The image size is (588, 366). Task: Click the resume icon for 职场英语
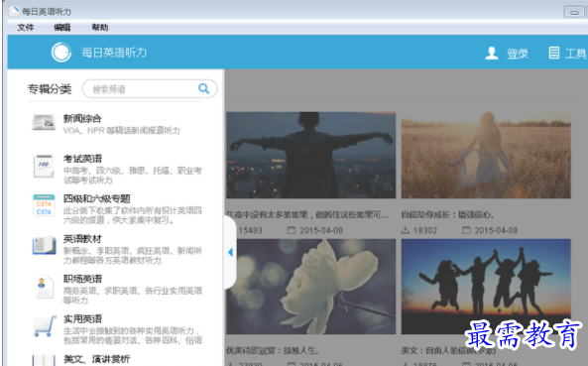tap(45, 287)
